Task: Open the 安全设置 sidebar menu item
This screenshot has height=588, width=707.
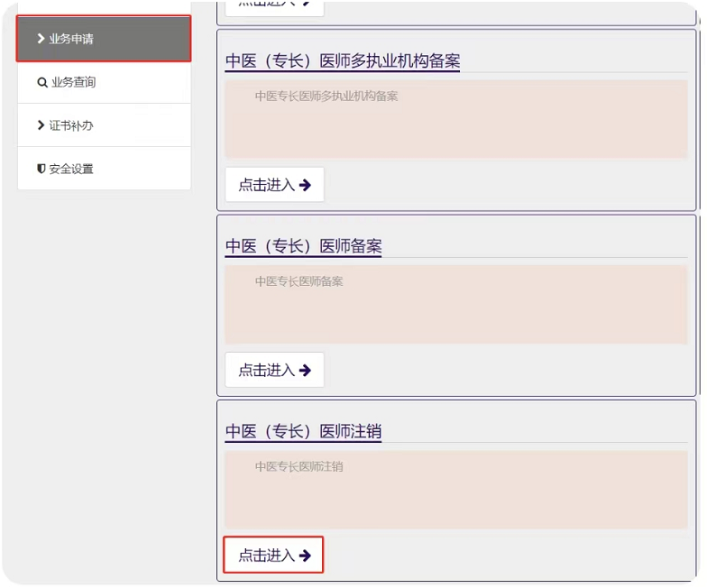Action: click(x=104, y=169)
